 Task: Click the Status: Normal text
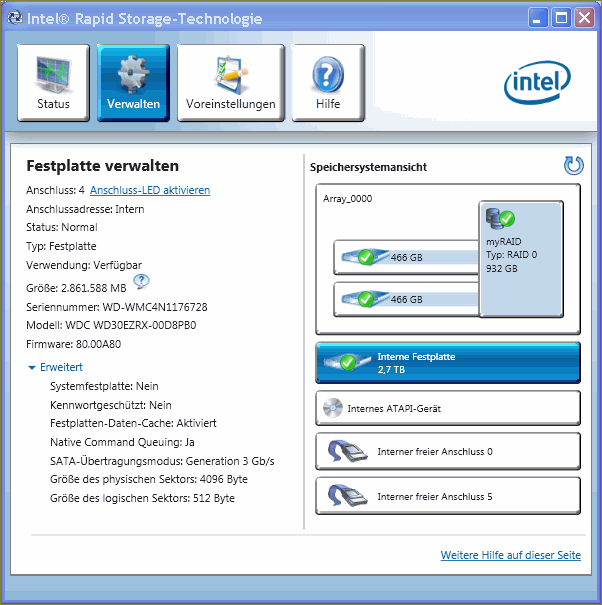tap(62, 227)
